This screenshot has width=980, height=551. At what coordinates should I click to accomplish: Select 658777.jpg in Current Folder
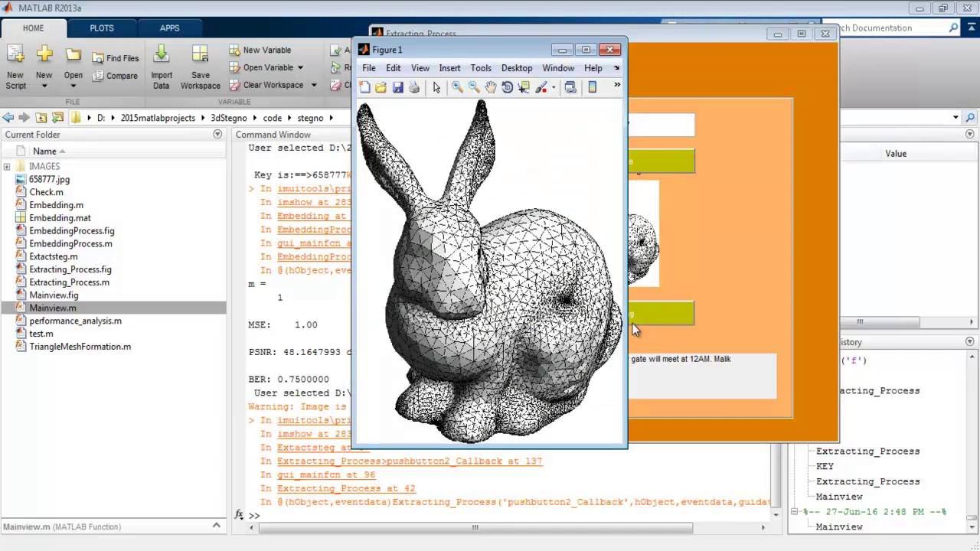point(49,179)
